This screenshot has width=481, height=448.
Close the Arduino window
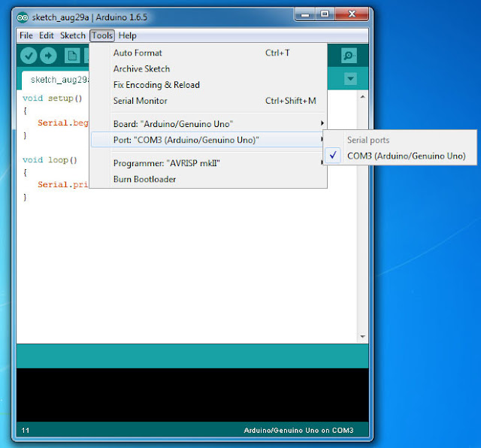(x=352, y=14)
